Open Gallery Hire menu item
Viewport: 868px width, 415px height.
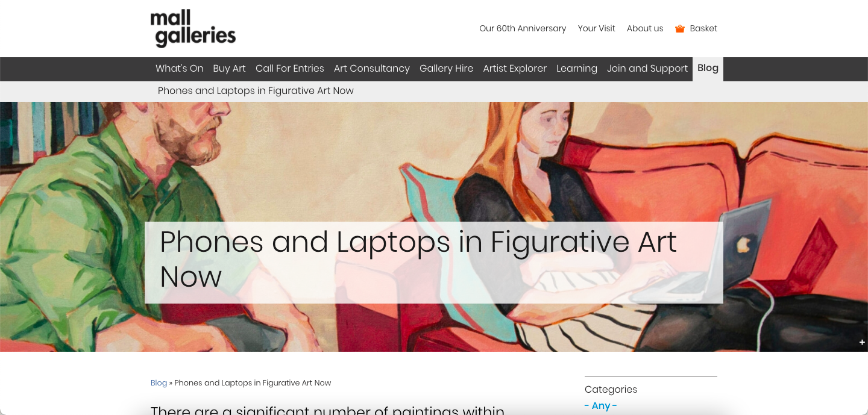click(447, 69)
